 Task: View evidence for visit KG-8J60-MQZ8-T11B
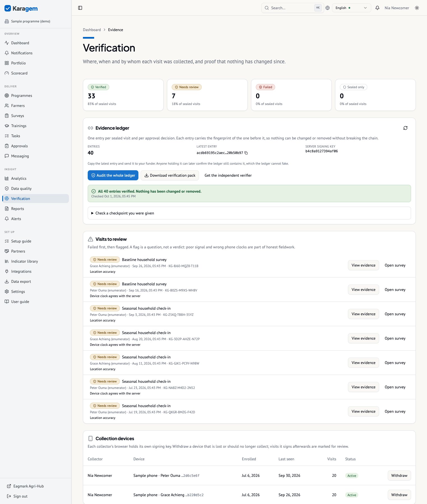tap(363, 265)
